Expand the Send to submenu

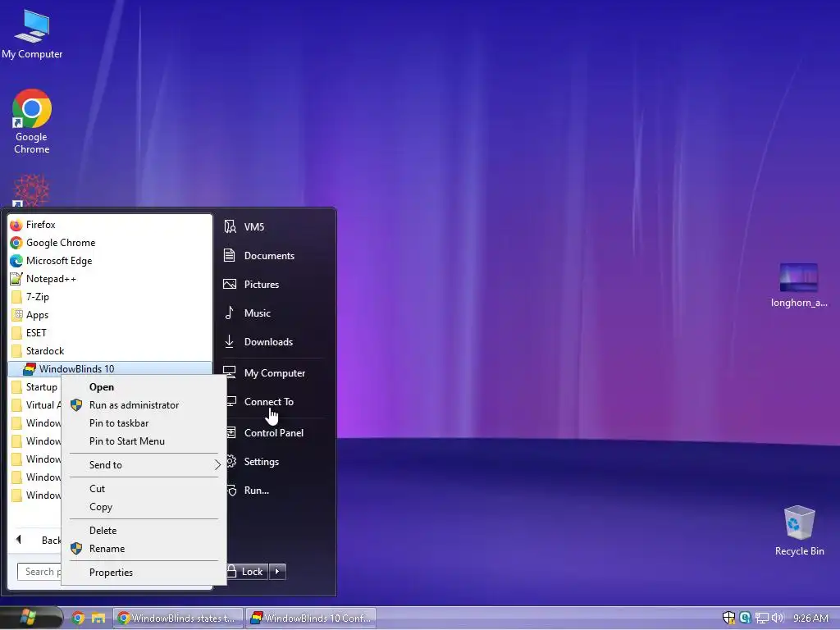pyautogui.click(x=144, y=465)
